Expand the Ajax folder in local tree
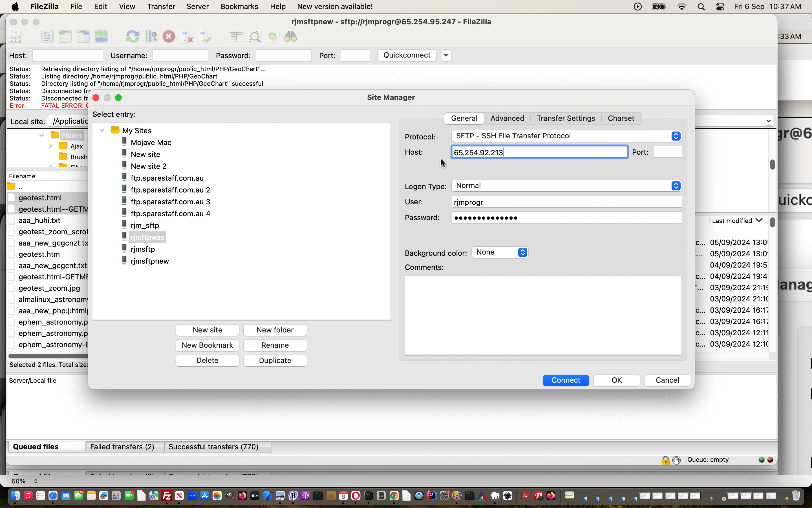The image size is (812, 508). (51, 146)
